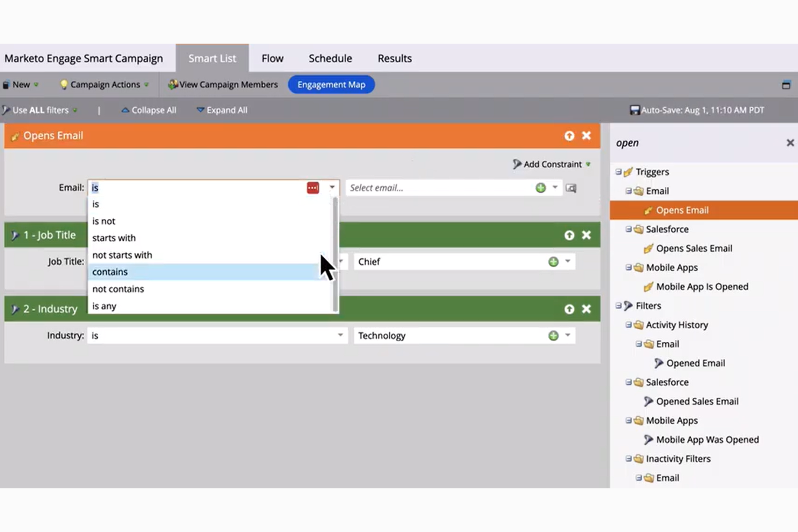798x532 pixels.
Task: Click the Auto-Save disk icon
Action: click(635, 110)
